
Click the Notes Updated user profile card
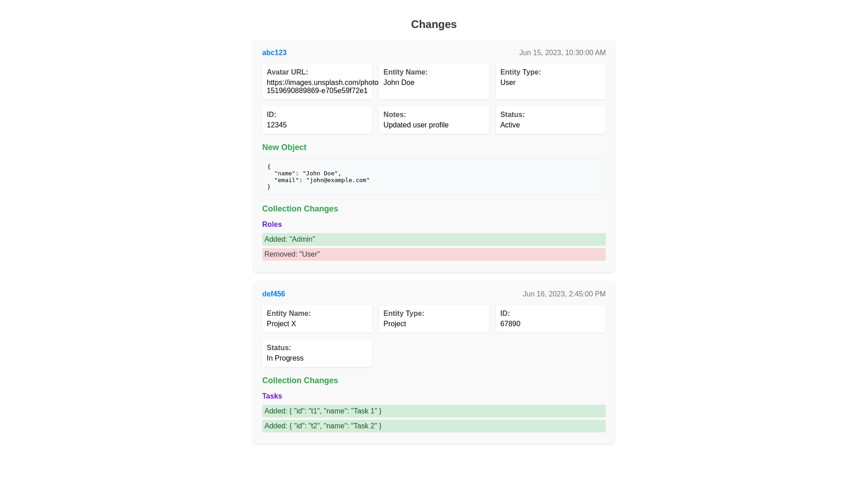coord(433,120)
